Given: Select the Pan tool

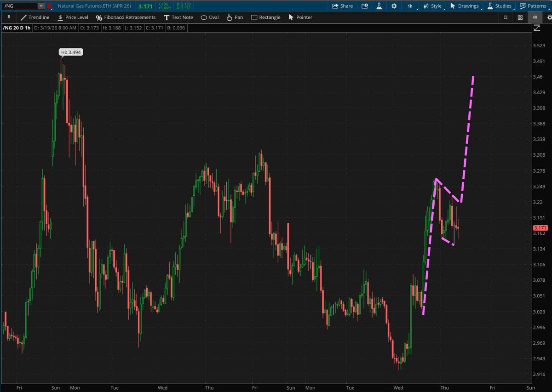Looking at the screenshot, I should (235, 17).
